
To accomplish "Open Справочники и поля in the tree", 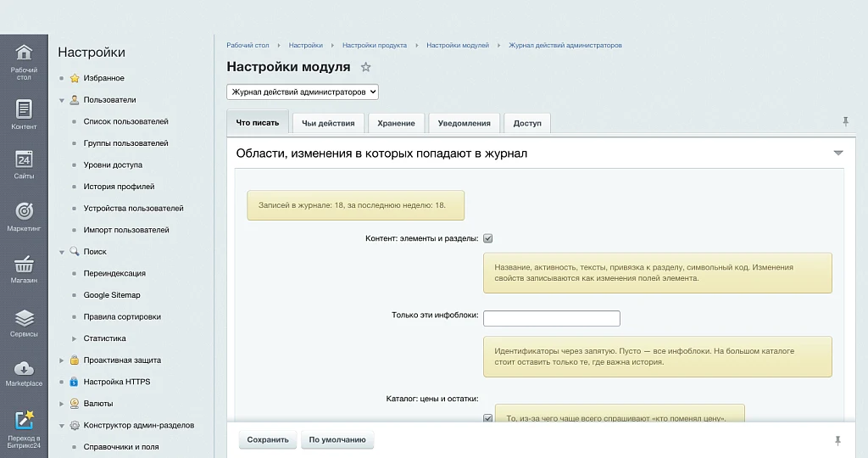I will (121, 447).
